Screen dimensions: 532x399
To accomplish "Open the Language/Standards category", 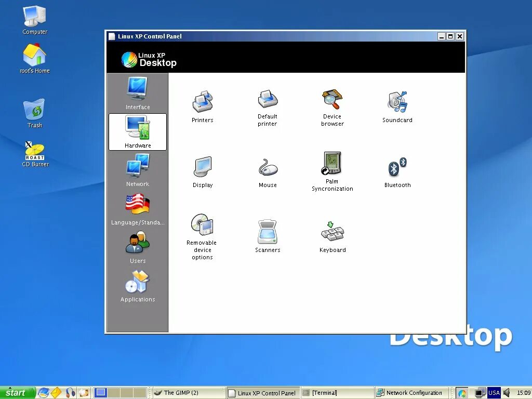I will point(137,209).
